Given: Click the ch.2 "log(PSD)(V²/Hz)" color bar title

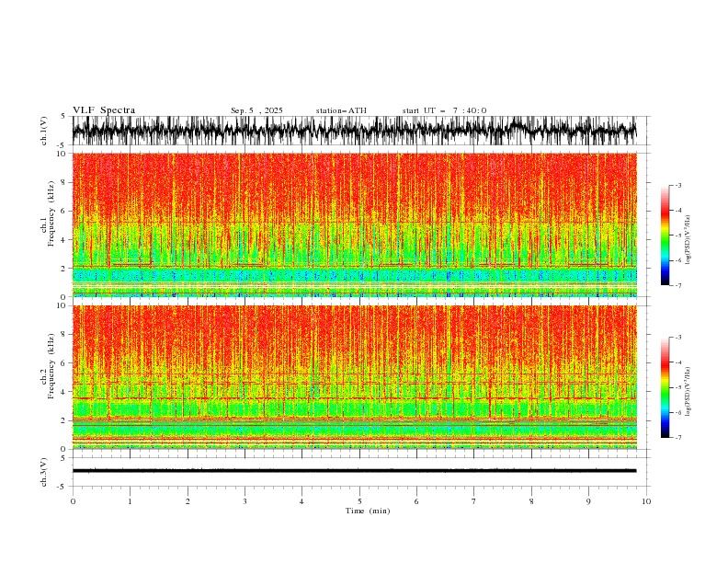Looking at the screenshot, I should coord(688,392).
